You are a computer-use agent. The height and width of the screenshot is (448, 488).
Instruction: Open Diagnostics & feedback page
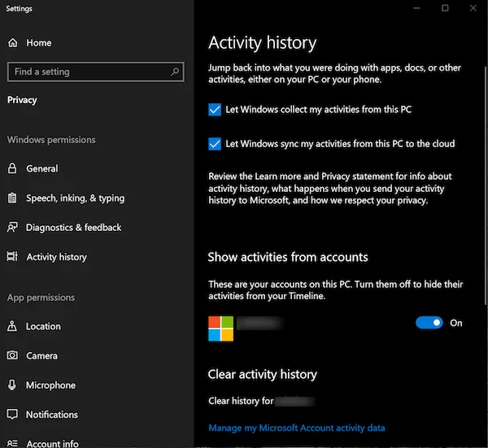(x=73, y=228)
